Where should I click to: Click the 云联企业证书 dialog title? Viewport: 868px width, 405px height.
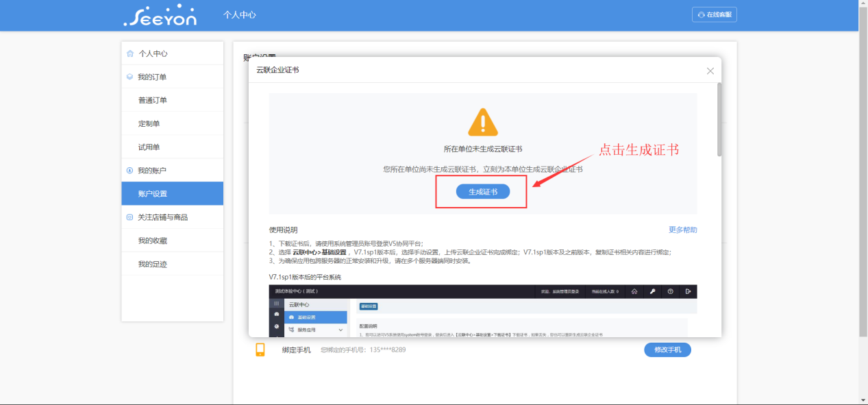tap(277, 70)
